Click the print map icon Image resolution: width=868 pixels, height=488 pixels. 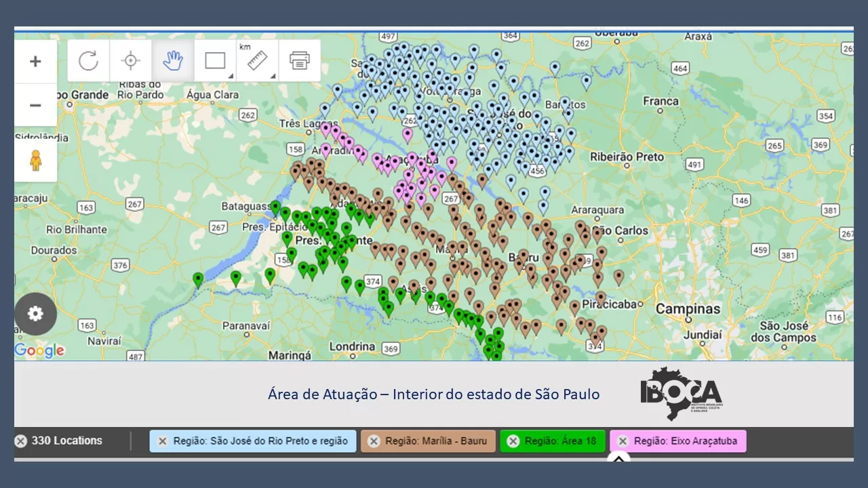pyautogui.click(x=299, y=61)
